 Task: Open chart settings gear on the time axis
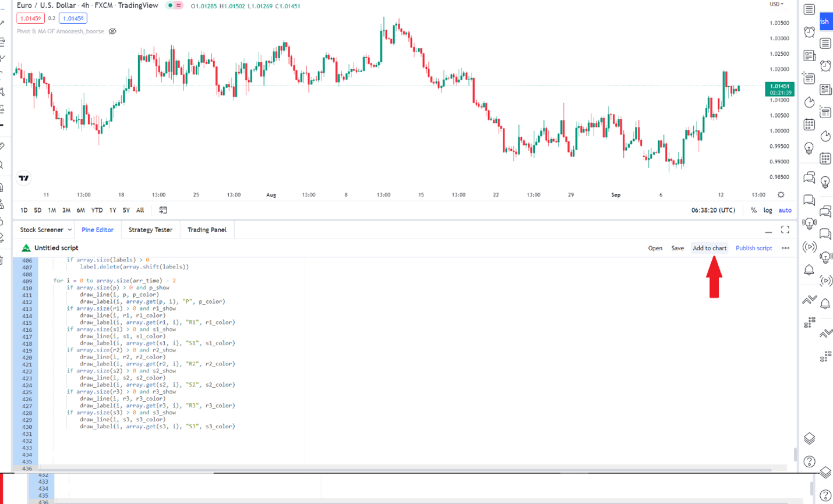click(781, 195)
